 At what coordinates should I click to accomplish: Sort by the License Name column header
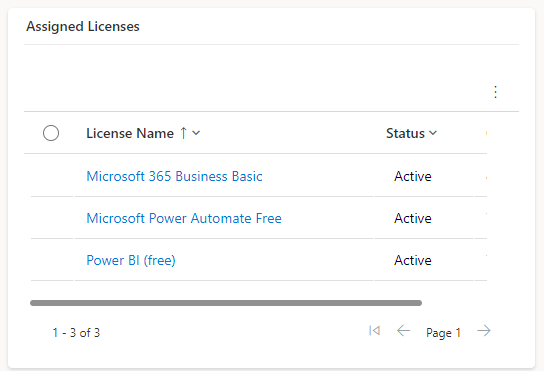coord(130,133)
